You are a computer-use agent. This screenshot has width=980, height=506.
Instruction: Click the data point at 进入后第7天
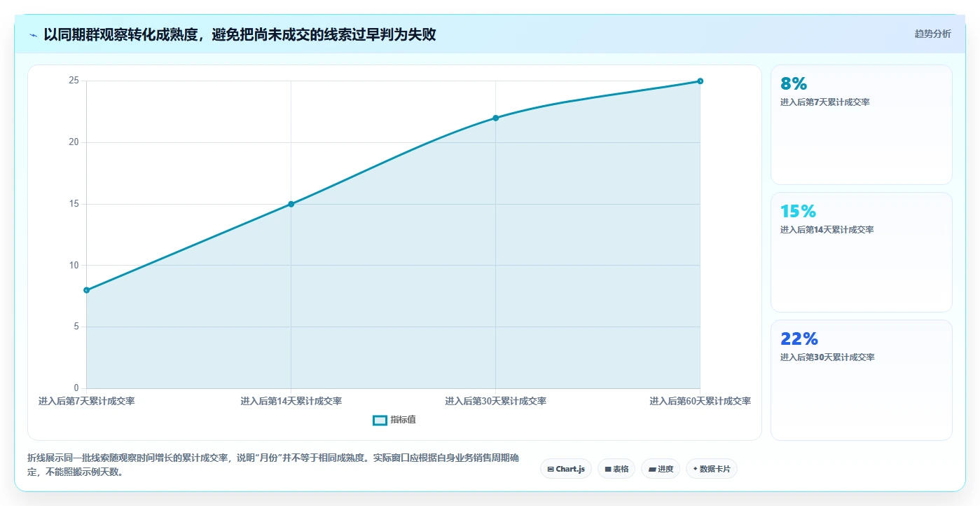(87, 290)
